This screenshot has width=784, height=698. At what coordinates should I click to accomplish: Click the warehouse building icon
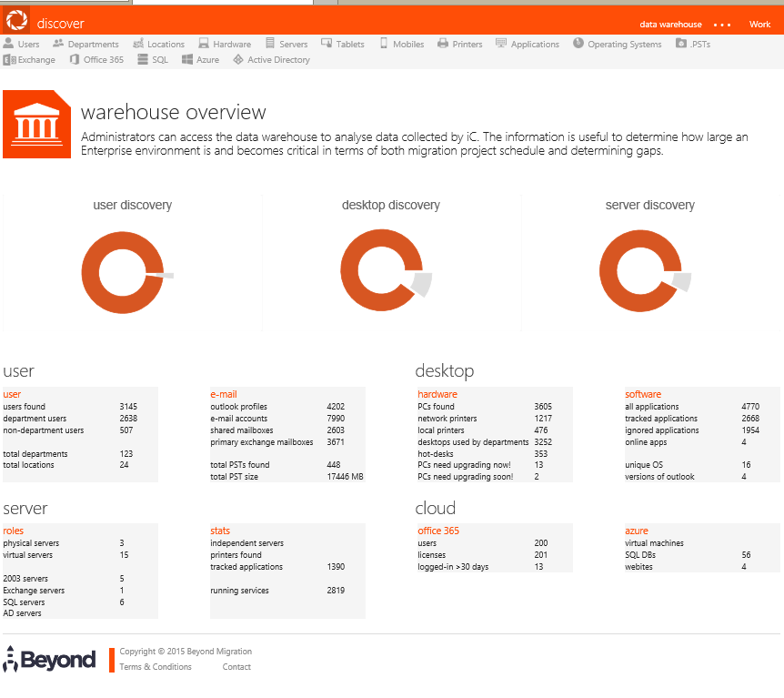pos(37,124)
